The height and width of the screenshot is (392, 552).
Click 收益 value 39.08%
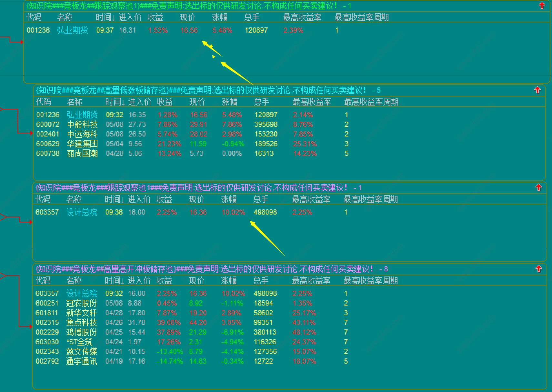pyautogui.click(x=169, y=323)
